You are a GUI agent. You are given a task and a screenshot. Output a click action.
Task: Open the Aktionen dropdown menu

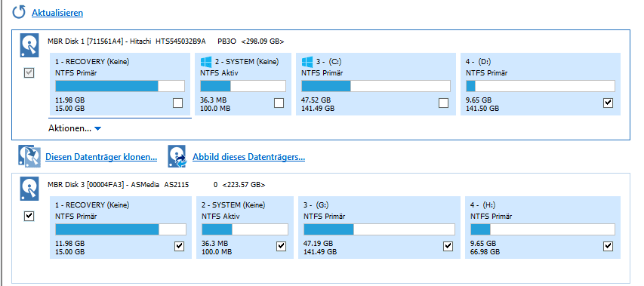click(x=75, y=128)
